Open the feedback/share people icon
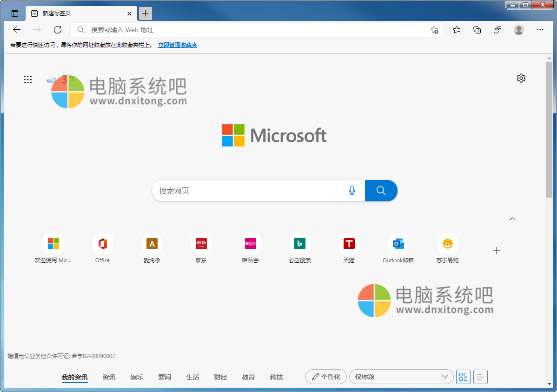 coord(497,30)
